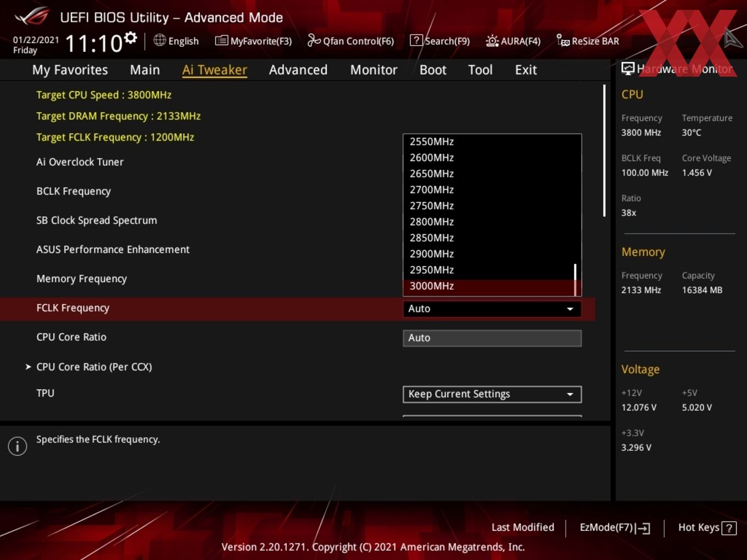Select the BCLK Frequency row
Image resolution: width=747 pixels, height=560 pixels.
pyautogui.click(x=74, y=191)
